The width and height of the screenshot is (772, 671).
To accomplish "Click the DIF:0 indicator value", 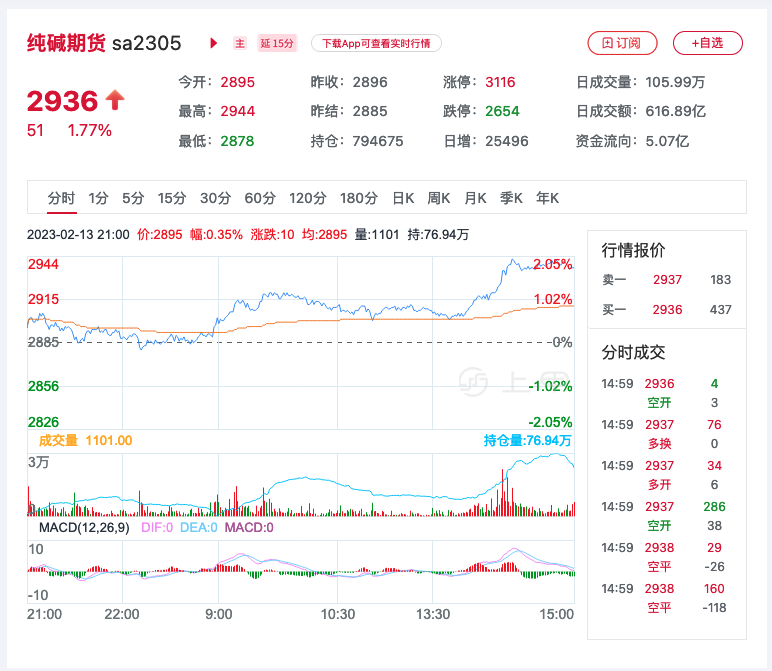I will (157, 528).
